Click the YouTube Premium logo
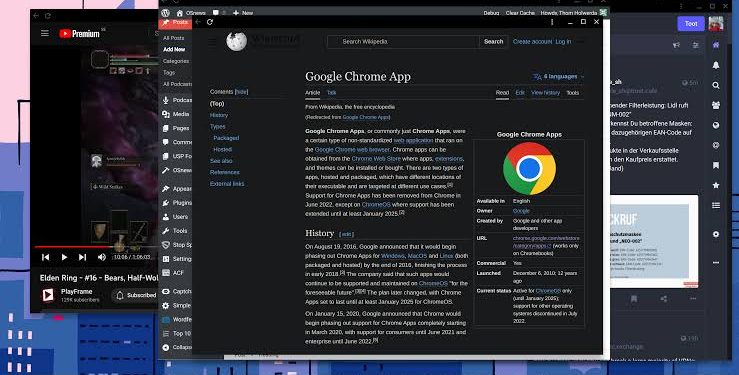 (x=79, y=33)
